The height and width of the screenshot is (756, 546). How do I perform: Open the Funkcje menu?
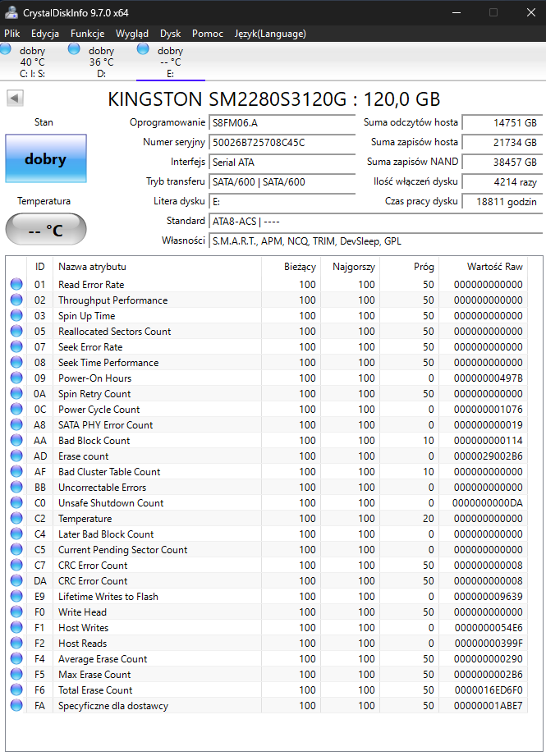click(x=87, y=34)
